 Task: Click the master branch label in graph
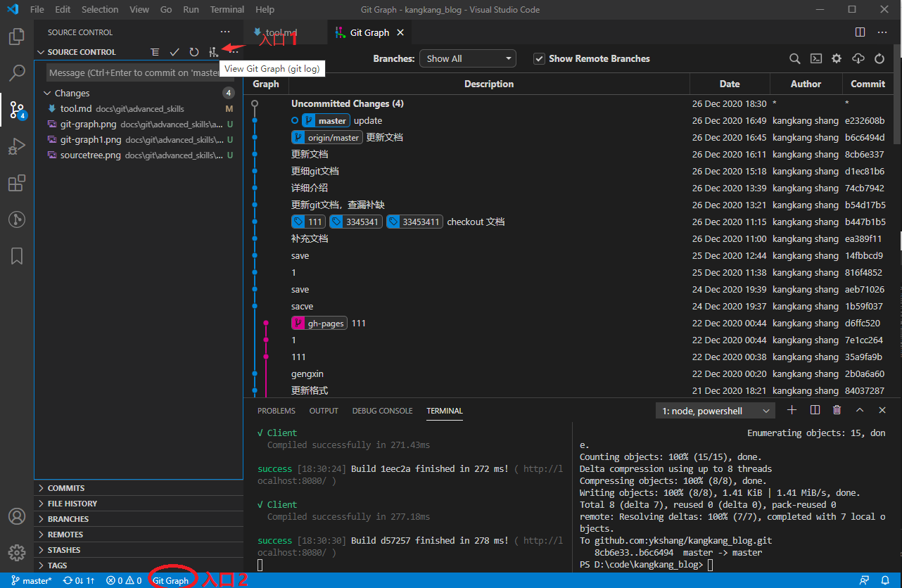pyautogui.click(x=326, y=120)
